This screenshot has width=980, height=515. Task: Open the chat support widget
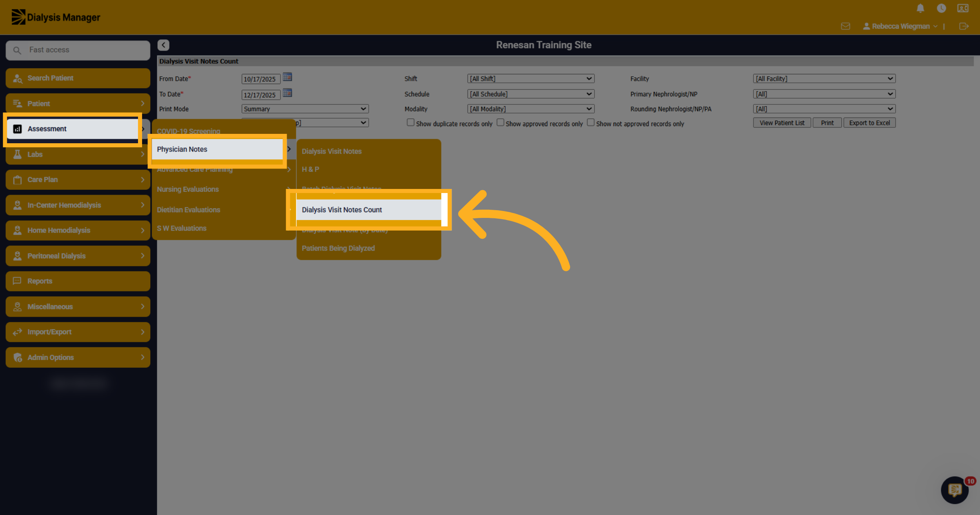click(955, 490)
